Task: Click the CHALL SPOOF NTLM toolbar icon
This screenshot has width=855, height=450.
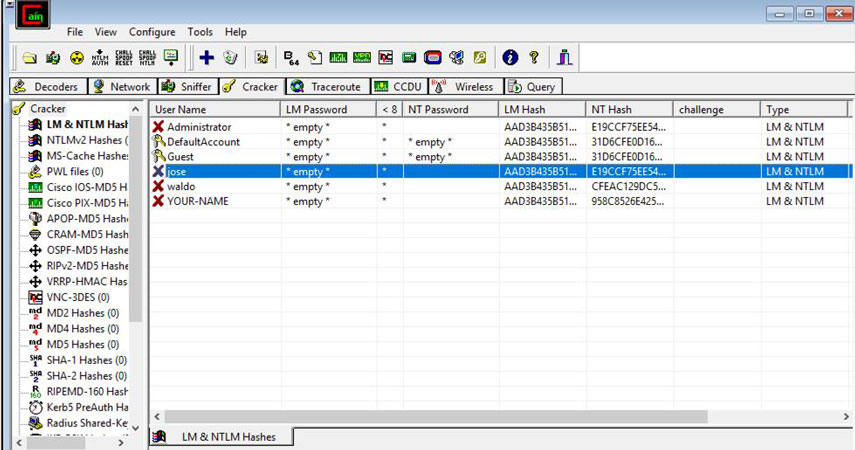Action: pos(147,57)
